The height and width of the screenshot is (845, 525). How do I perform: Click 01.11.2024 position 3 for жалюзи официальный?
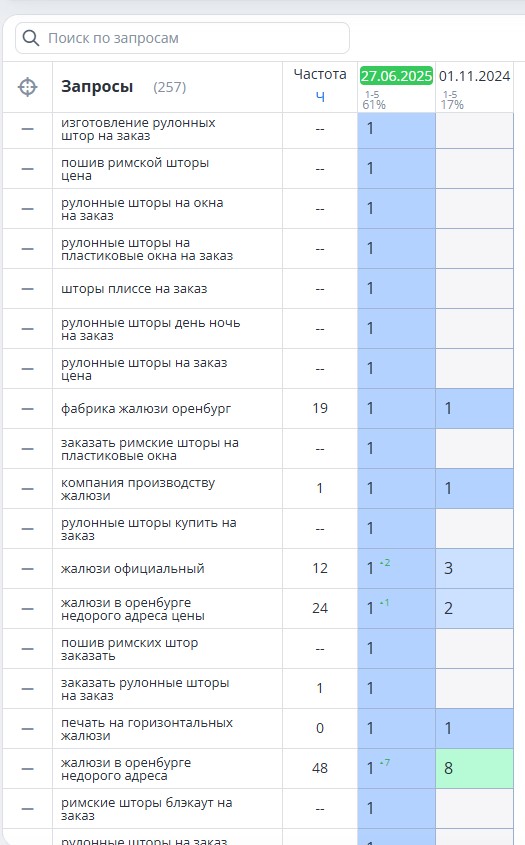[x=474, y=569]
